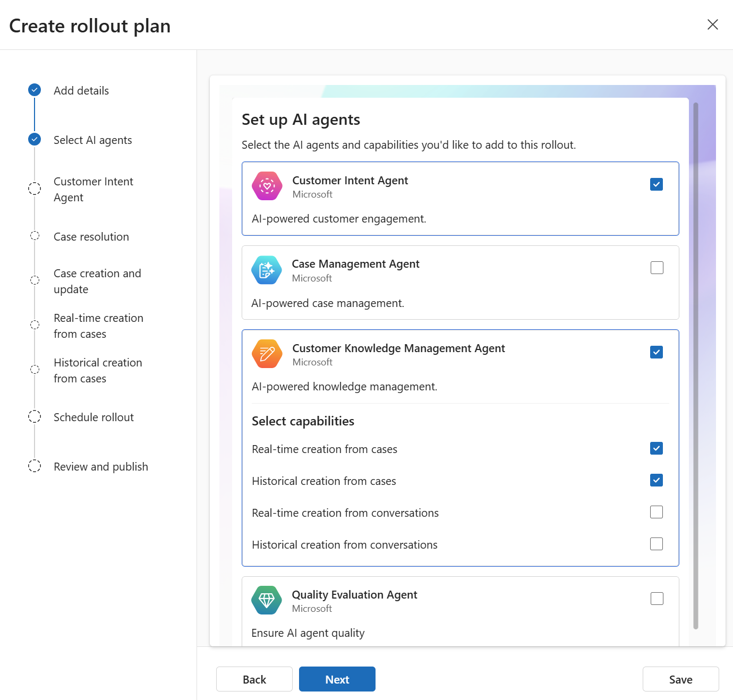Enable Real-time creation from conversations capability
Image resolution: width=733 pixels, height=700 pixels.
657,512
